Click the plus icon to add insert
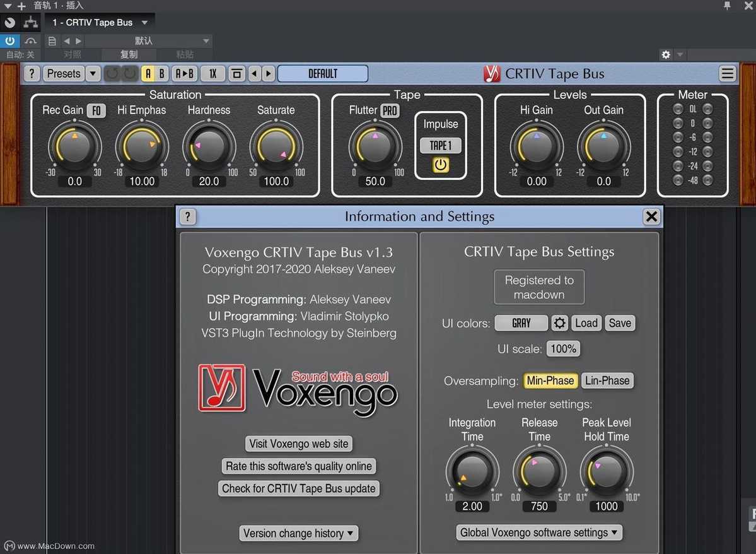The image size is (756, 554). point(21,6)
